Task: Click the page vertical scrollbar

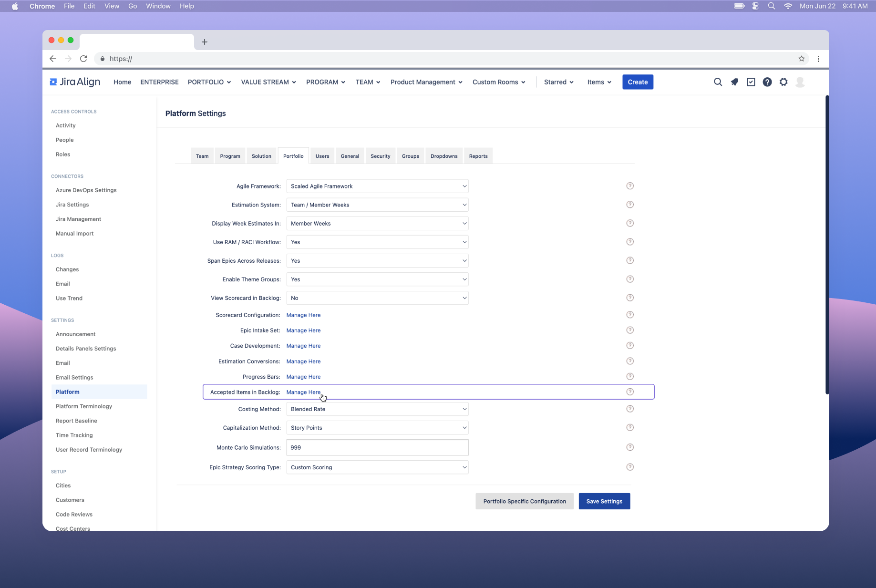Action: point(827,245)
